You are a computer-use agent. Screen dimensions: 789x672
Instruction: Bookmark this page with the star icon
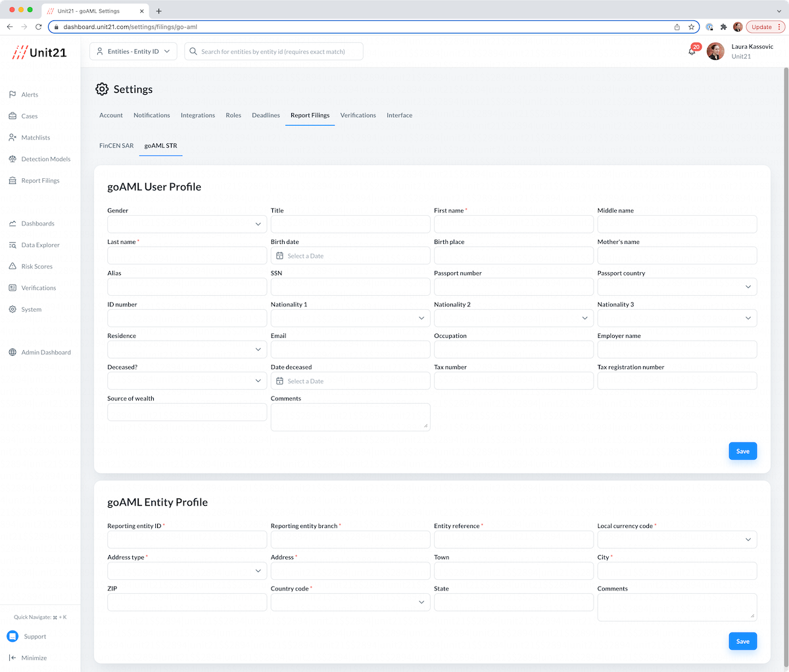[691, 27]
